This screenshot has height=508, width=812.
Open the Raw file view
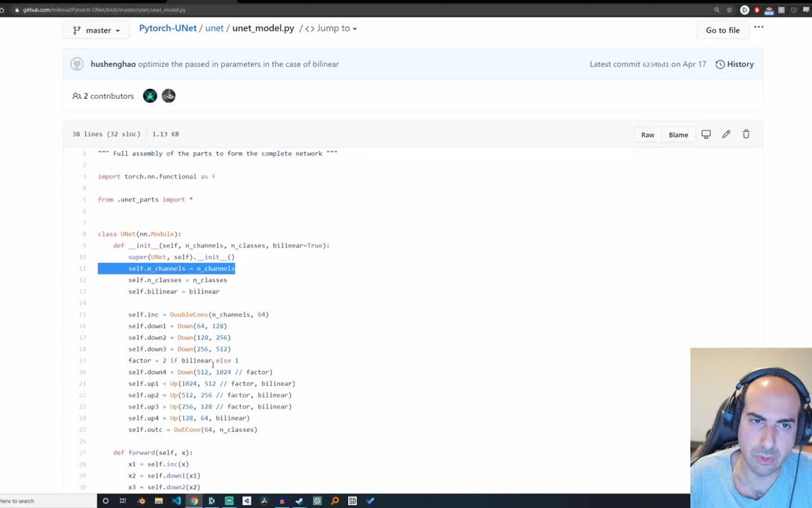click(x=647, y=135)
